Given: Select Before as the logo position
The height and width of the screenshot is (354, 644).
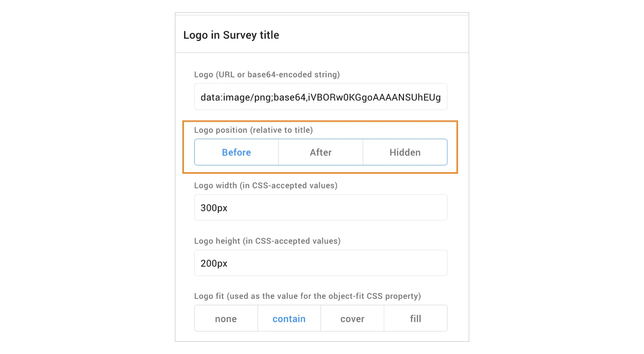Looking at the screenshot, I should (236, 152).
